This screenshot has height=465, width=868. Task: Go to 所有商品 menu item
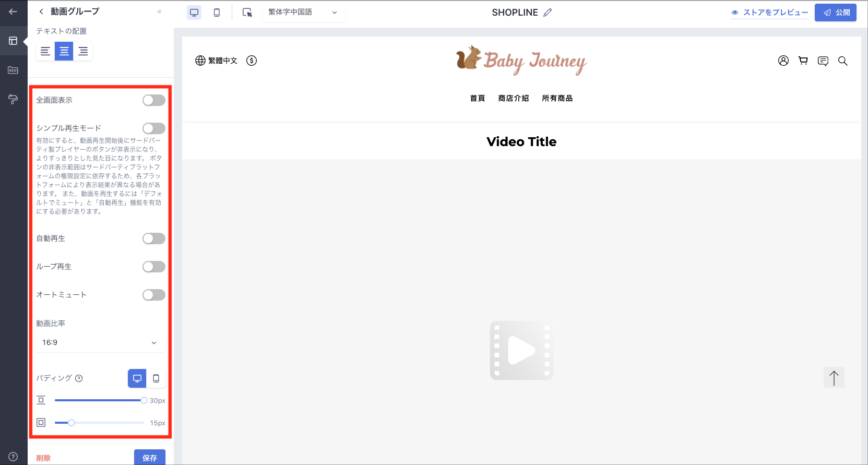click(x=557, y=98)
